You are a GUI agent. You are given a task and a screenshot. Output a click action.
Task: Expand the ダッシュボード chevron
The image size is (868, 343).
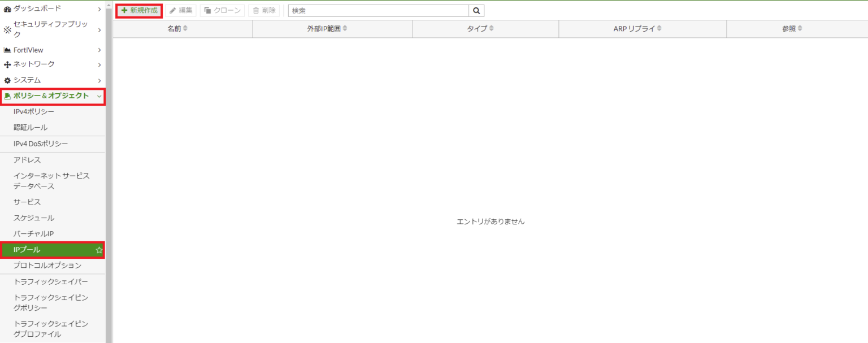coord(99,9)
